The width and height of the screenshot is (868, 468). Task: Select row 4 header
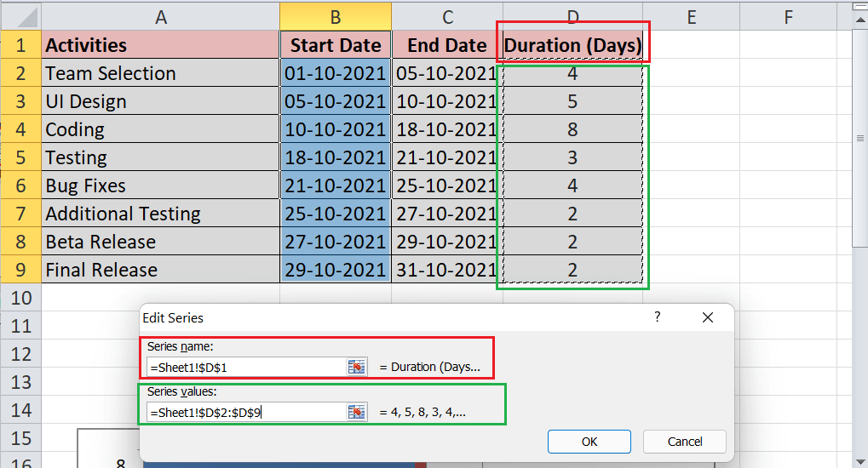coord(21,128)
